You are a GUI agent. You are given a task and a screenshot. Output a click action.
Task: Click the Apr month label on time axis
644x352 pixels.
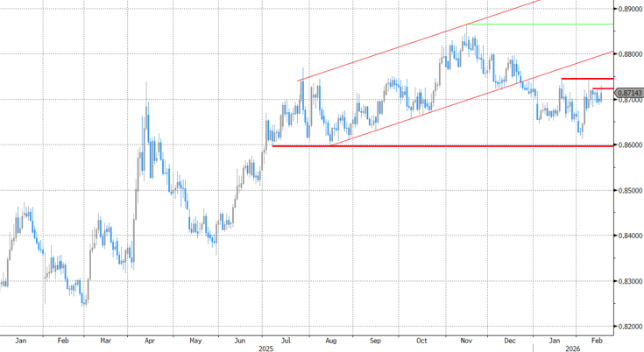[149, 338]
